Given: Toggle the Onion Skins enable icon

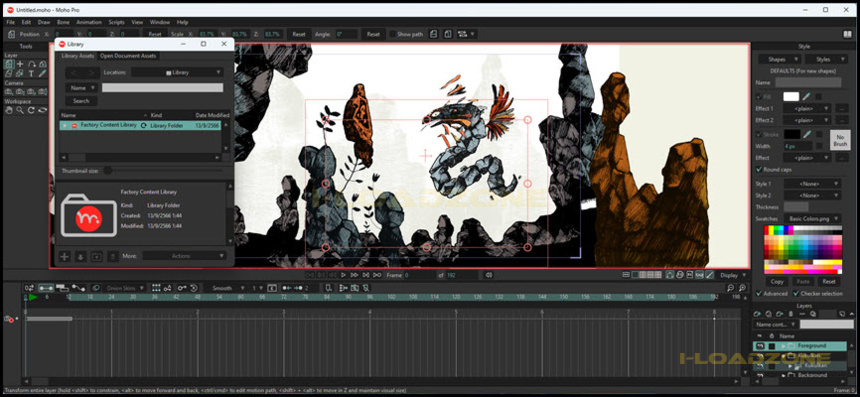Looking at the screenshot, I should [96, 288].
